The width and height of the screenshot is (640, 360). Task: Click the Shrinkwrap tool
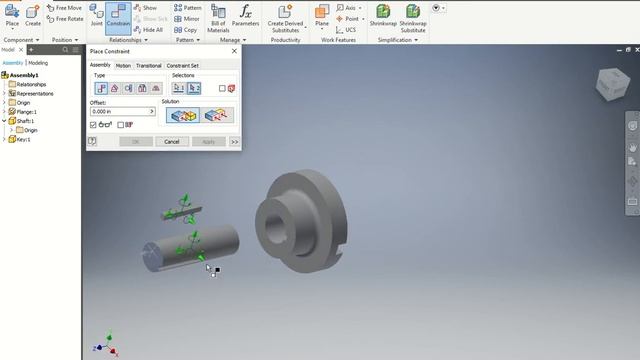[x=383, y=16]
